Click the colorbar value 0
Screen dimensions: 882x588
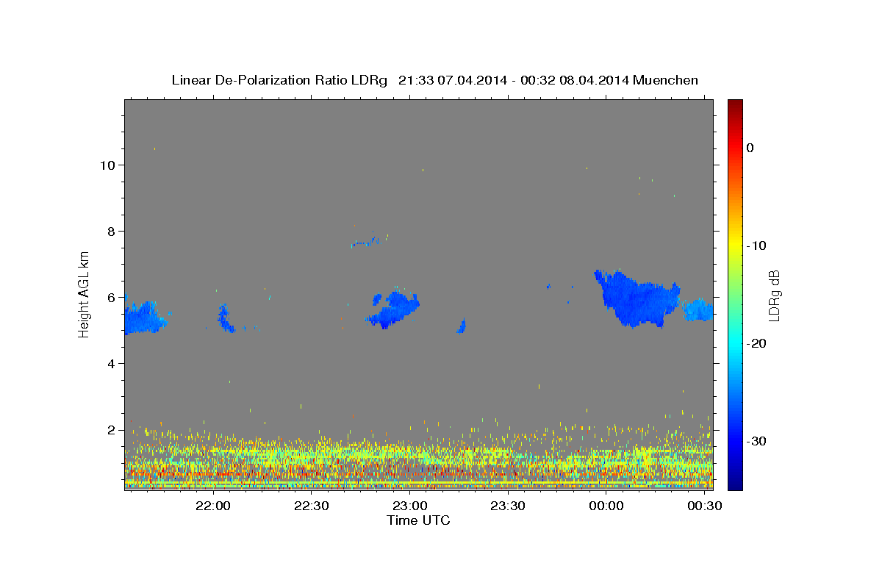(x=750, y=148)
